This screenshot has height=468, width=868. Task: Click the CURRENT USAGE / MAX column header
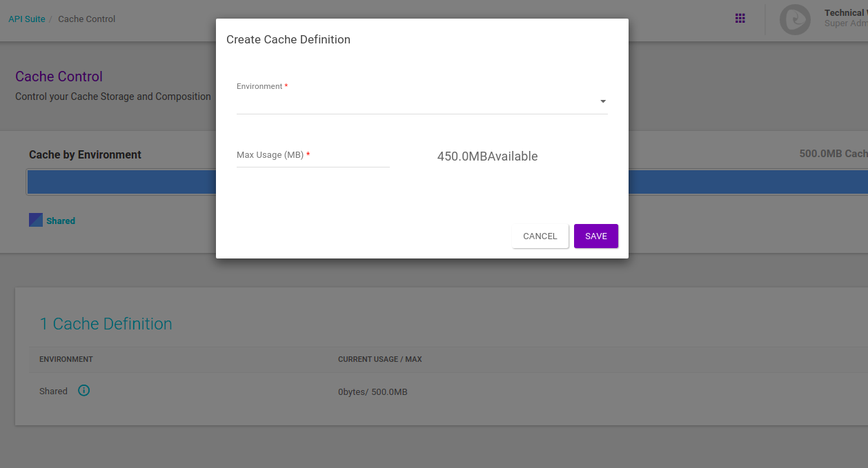coord(380,359)
